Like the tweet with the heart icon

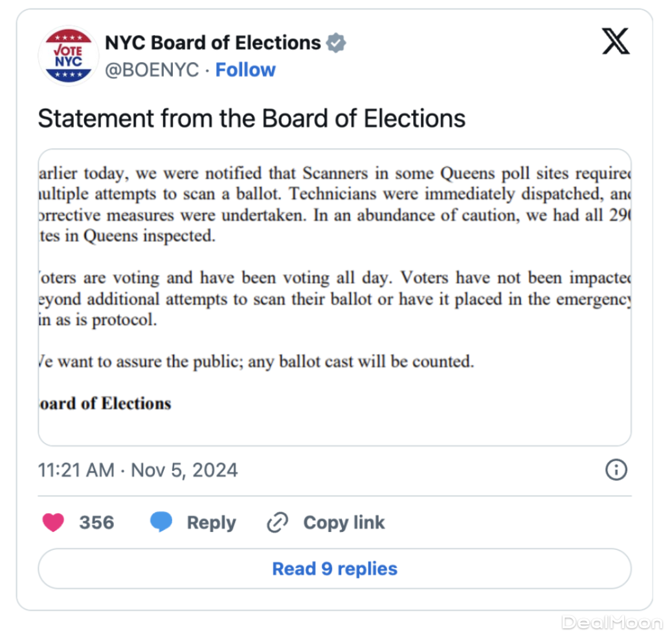pyautogui.click(x=53, y=522)
